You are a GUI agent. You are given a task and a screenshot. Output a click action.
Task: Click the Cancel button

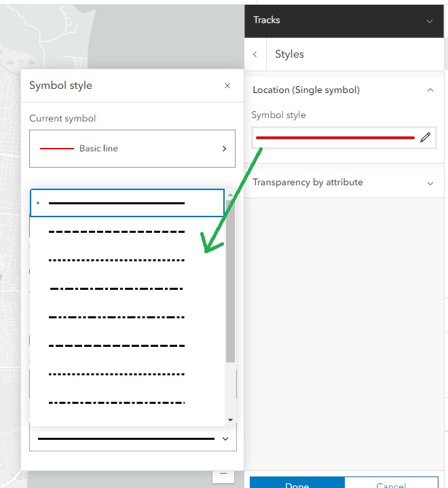pyautogui.click(x=391, y=483)
